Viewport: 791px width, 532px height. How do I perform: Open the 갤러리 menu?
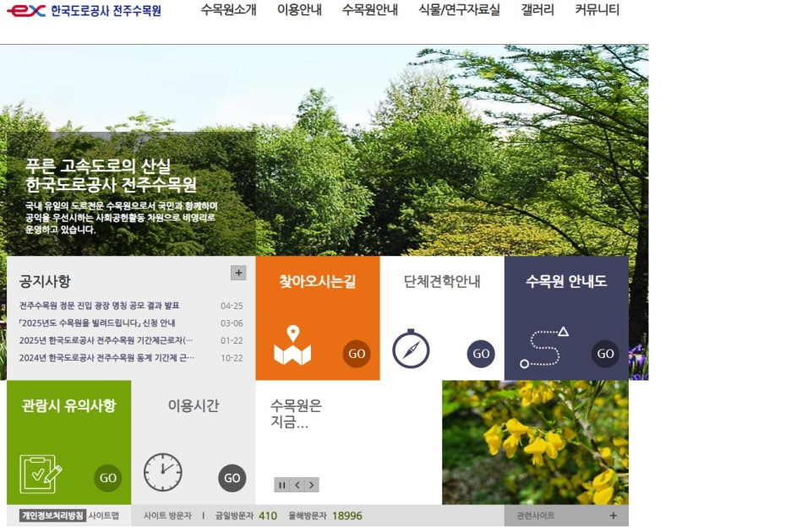point(537,9)
